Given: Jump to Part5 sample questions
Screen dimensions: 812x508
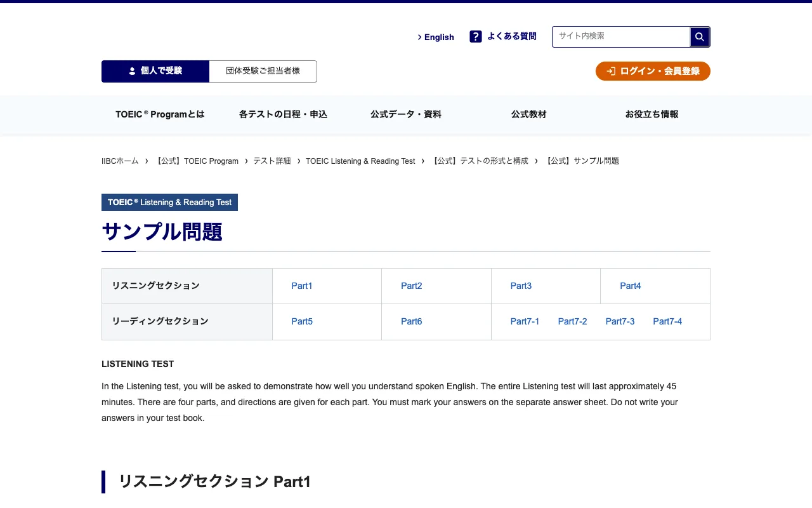Looking at the screenshot, I should (302, 321).
